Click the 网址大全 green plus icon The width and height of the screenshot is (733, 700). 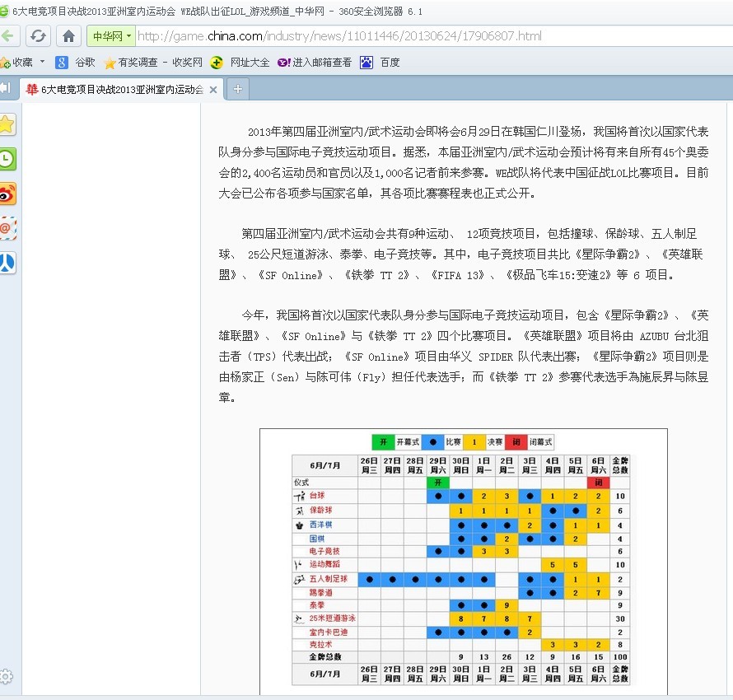pos(217,62)
